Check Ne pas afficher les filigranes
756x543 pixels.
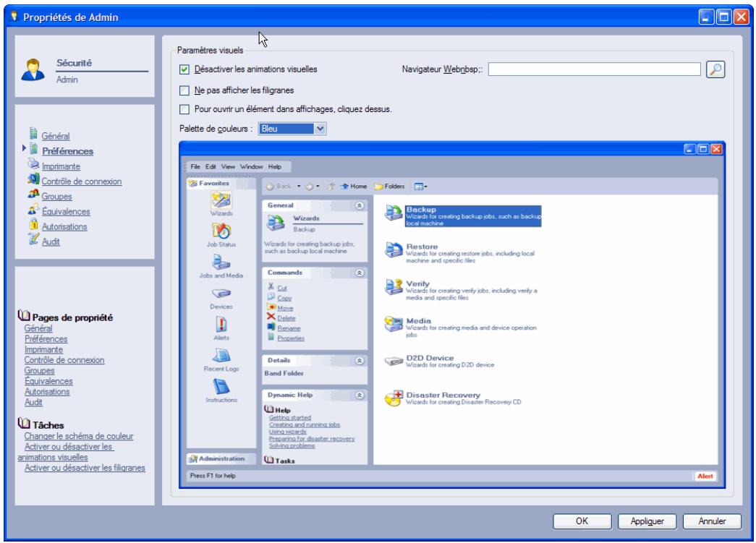[x=184, y=90]
